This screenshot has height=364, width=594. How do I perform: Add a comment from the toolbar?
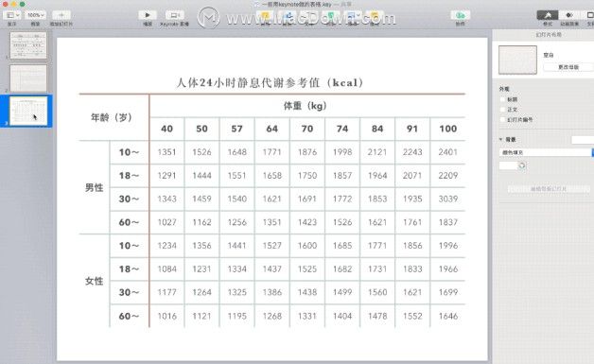pos(375,15)
